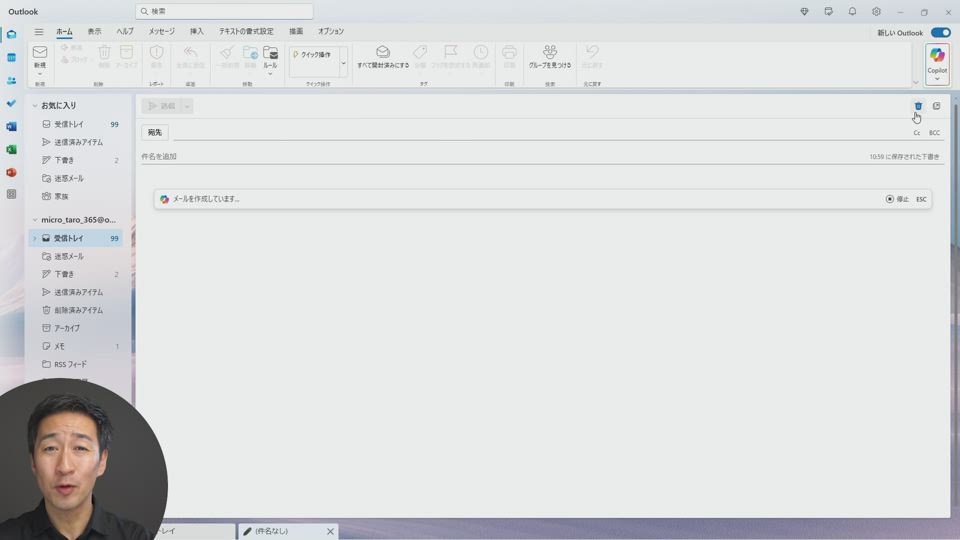This screenshot has height=540, width=960.
Task: Click the trash icon to discard the draft
Action: coord(918,106)
